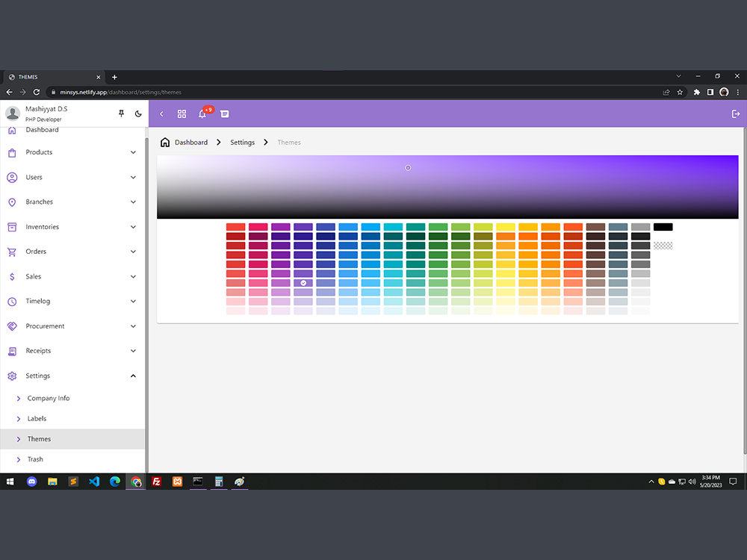This screenshot has width=747, height=560.
Task: Open notifications bell with +9 badge
Action: tap(203, 113)
